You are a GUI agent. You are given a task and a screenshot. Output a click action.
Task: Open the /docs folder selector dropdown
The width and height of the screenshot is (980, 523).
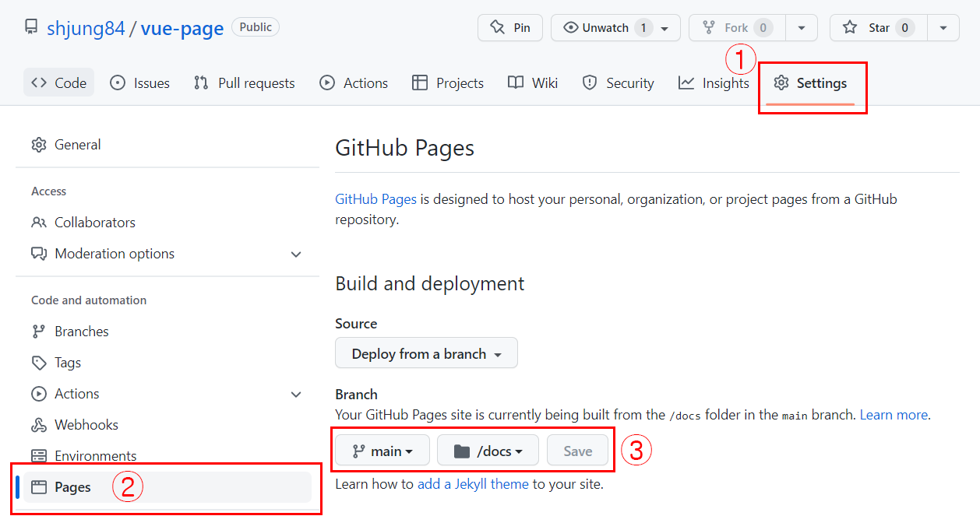pyautogui.click(x=488, y=451)
